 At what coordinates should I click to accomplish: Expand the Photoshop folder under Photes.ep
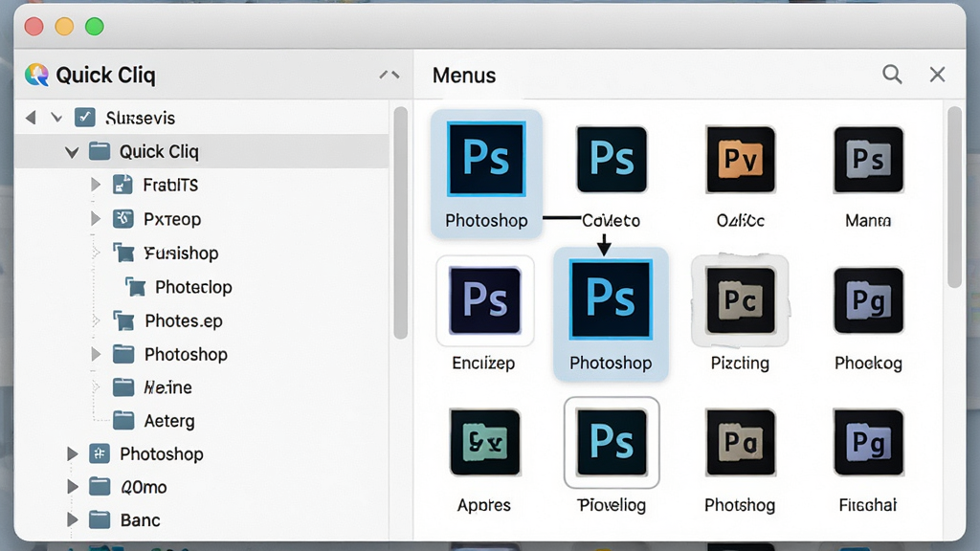point(95,354)
